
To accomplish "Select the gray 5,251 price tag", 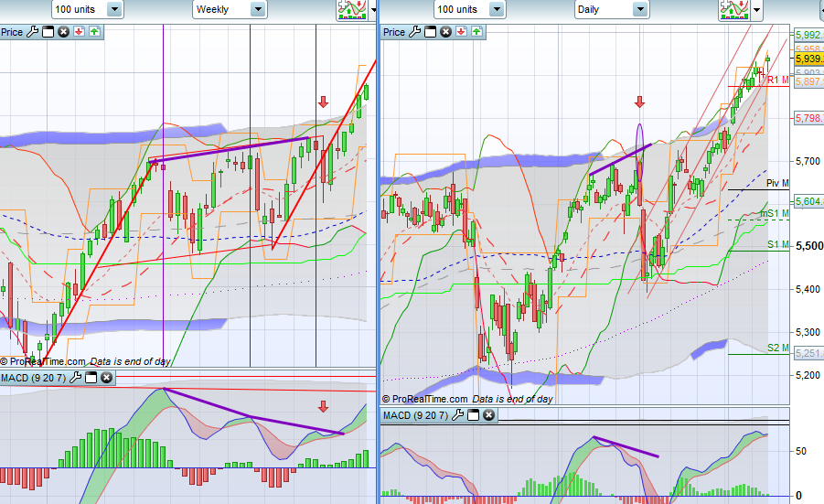I will [x=808, y=353].
